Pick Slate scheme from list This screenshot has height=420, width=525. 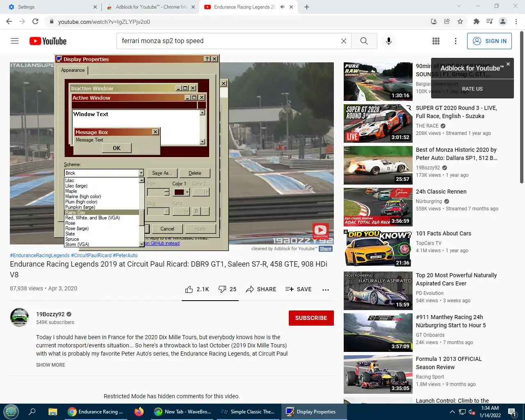coord(102,234)
